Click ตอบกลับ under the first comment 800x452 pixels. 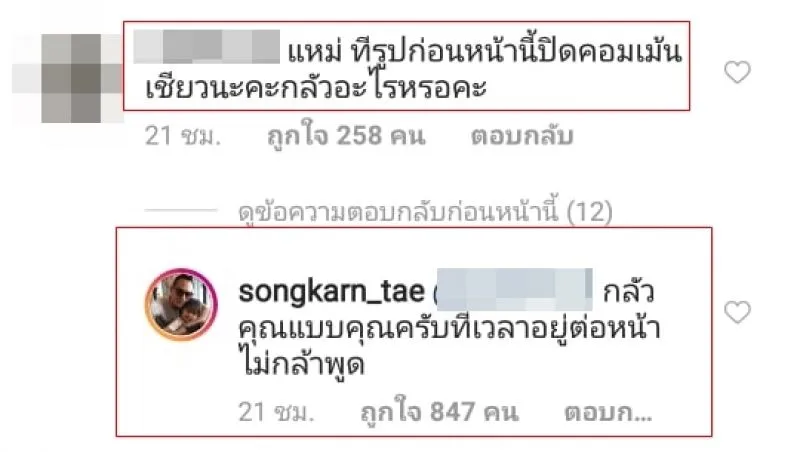click(522, 136)
